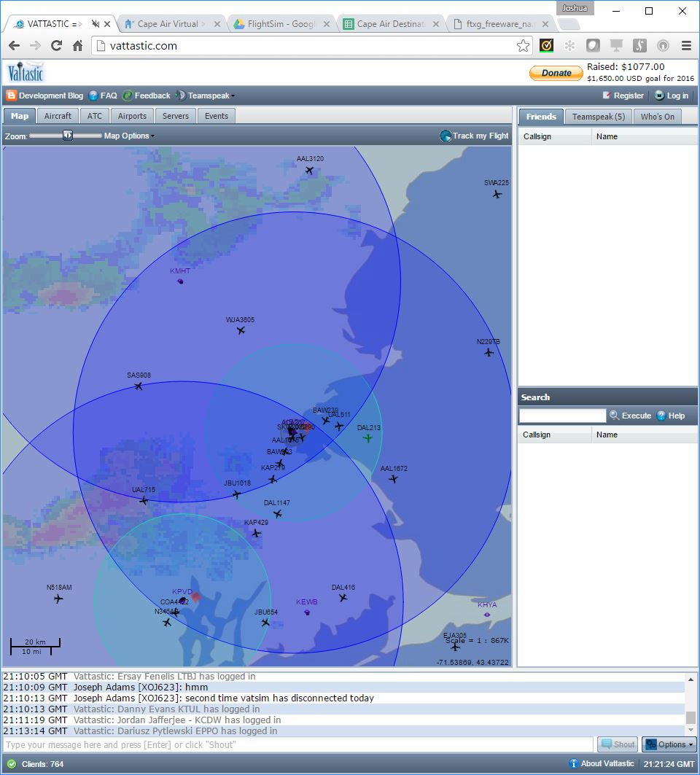
Task: Select the KAP429 aircraft icon
Action: (256, 533)
